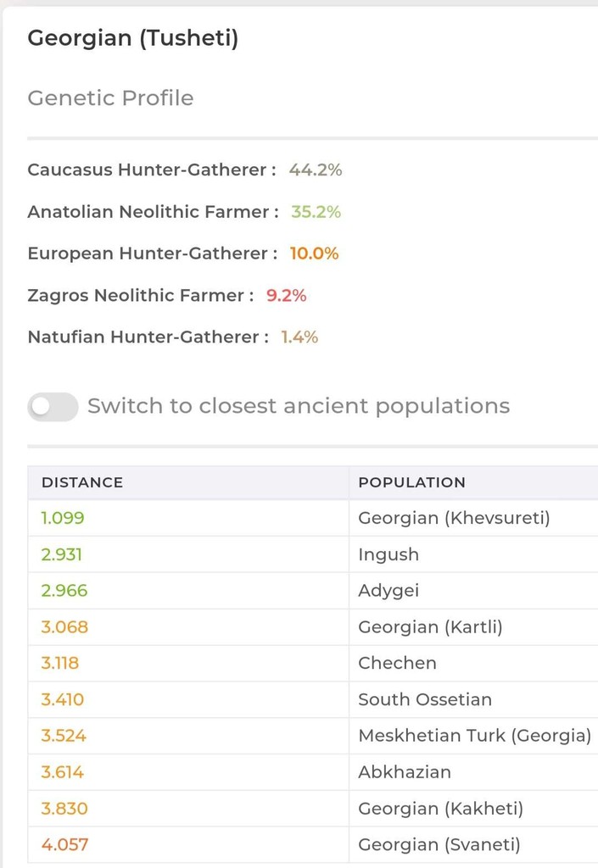Select the Ingush population entry

tap(388, 554)
